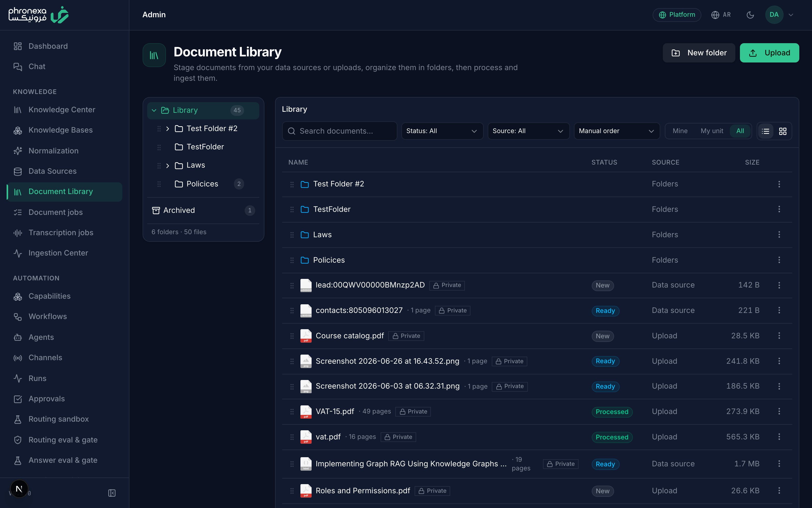Open Document jobs page
812x508 pixels.
(64, 212)
